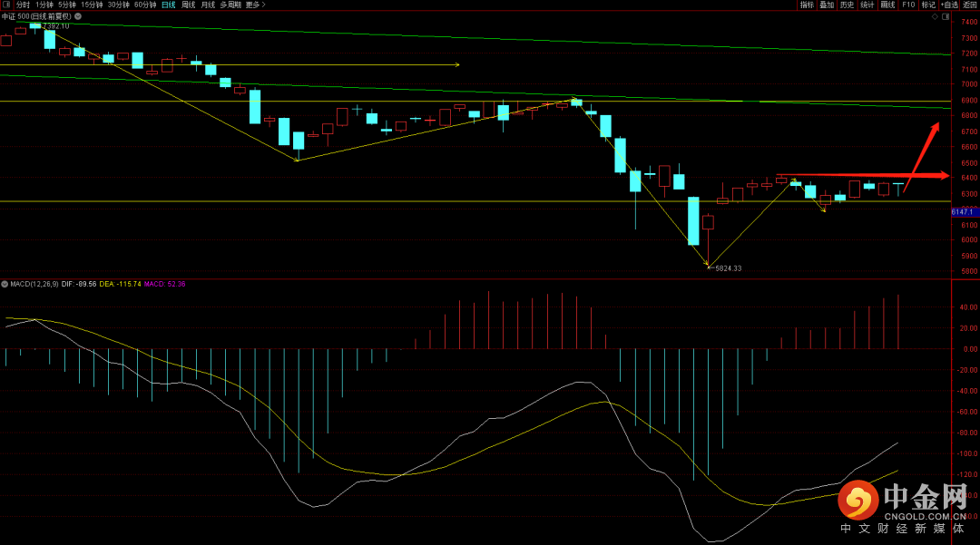Add stock via +自选 button
The image size is (980, 545).
click(x=949, y=5)
